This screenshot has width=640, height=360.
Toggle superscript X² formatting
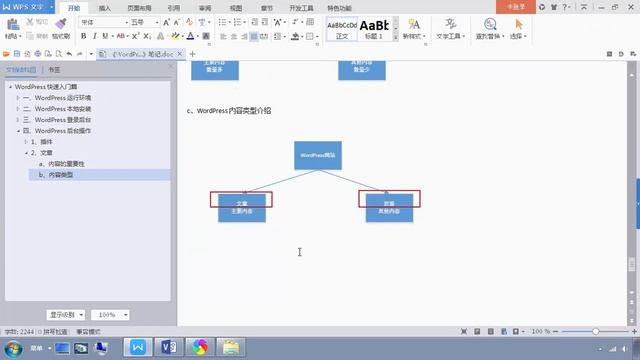tap(136, 36)
